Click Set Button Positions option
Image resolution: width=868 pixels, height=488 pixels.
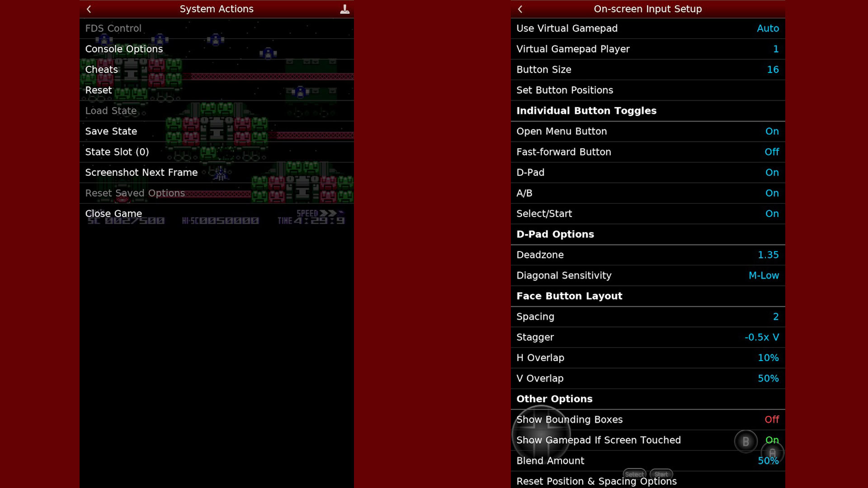pos(565,89)
